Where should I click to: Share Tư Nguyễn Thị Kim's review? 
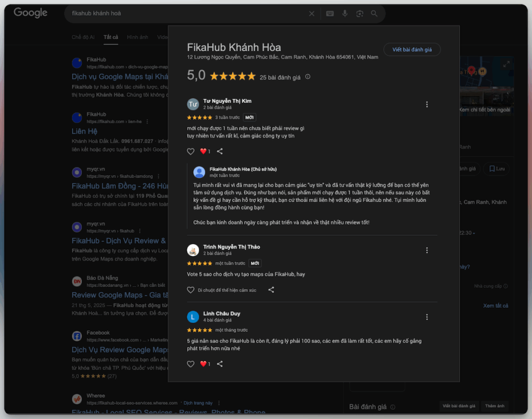point(220,151)
